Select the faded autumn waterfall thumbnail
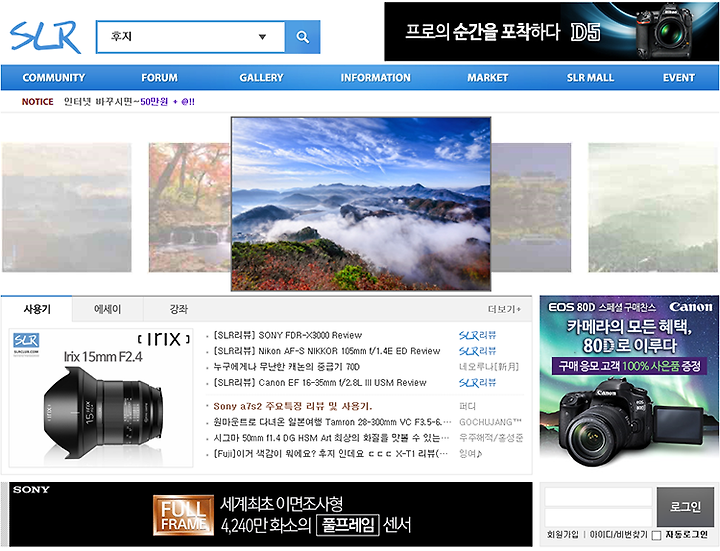The image size is (720, 551). click(x=189, y=207)
